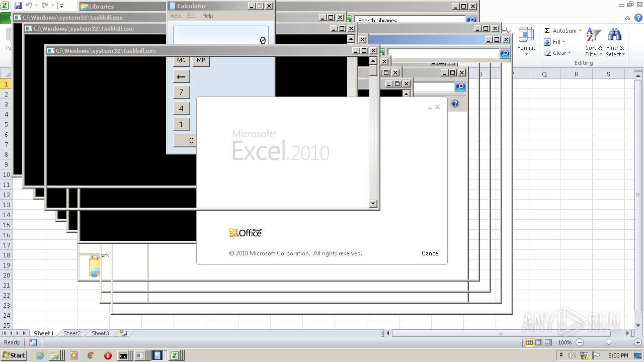
Task: Click the MR button in Calculator
Action: click(201, 60)
